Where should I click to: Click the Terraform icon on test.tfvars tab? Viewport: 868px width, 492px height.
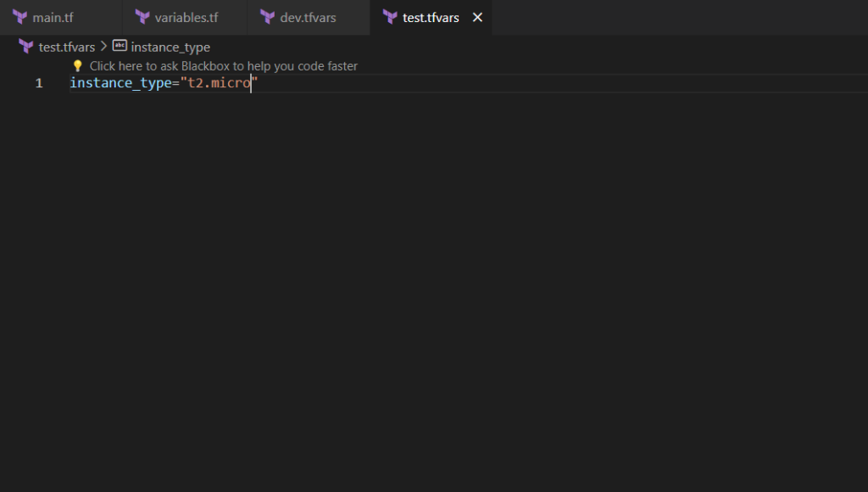389,16
